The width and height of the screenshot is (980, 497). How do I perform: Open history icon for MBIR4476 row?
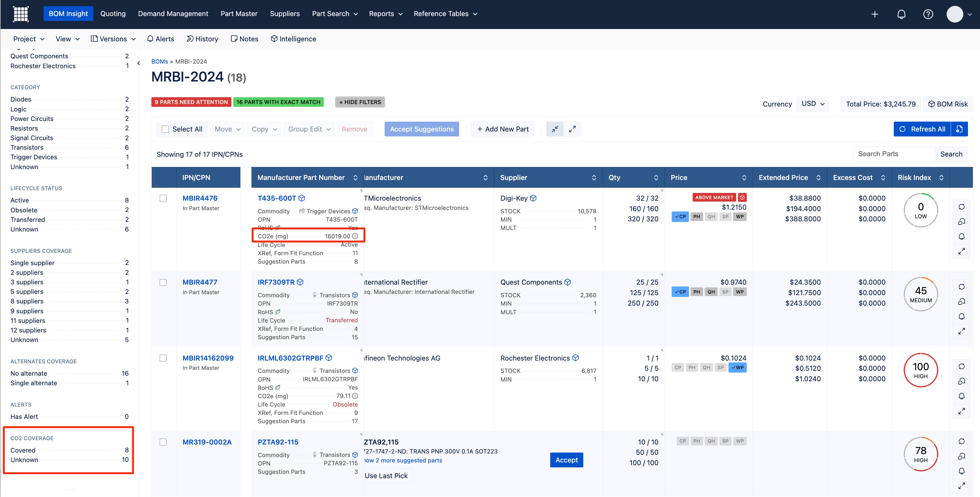tap(961, 222)
